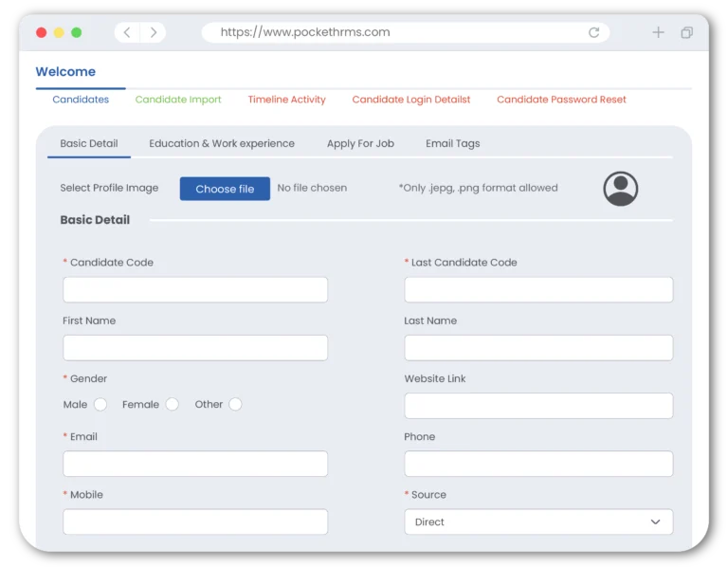The image size is (728, 567).
Task: Click the browser forward arrow icon
Action: point(154,32)
